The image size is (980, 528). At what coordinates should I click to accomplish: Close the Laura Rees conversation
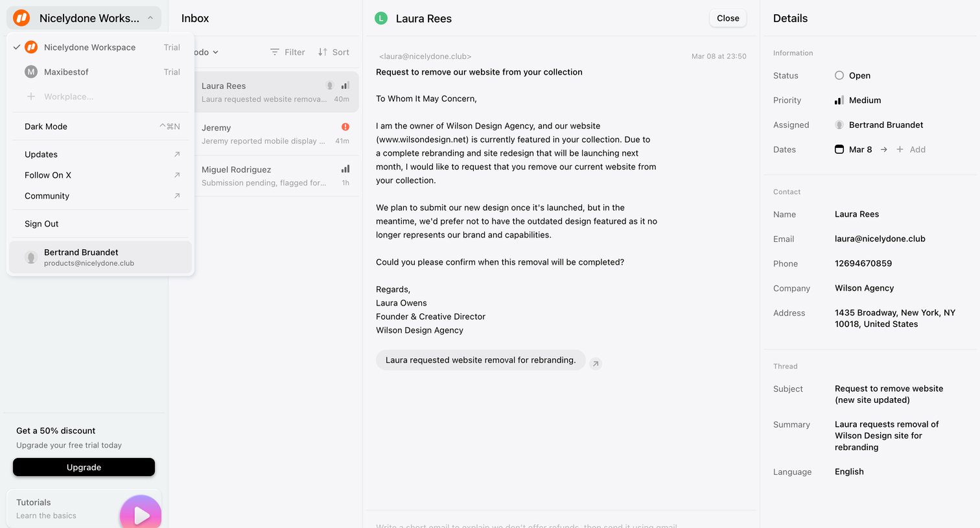pos(728,18)
